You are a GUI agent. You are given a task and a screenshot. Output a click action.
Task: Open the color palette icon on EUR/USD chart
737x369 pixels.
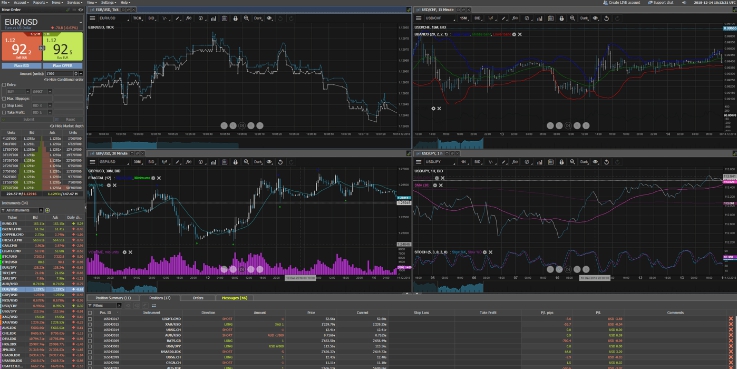pos(269,18)
